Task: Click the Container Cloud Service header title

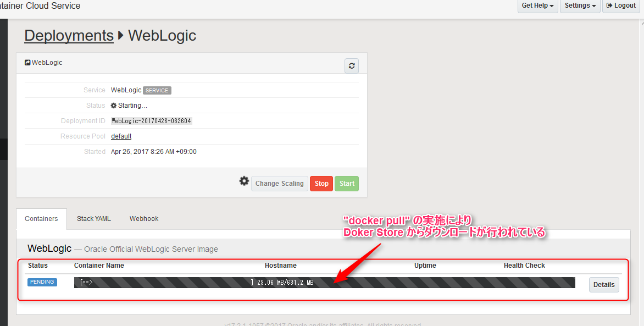Action: coord(40,5)
